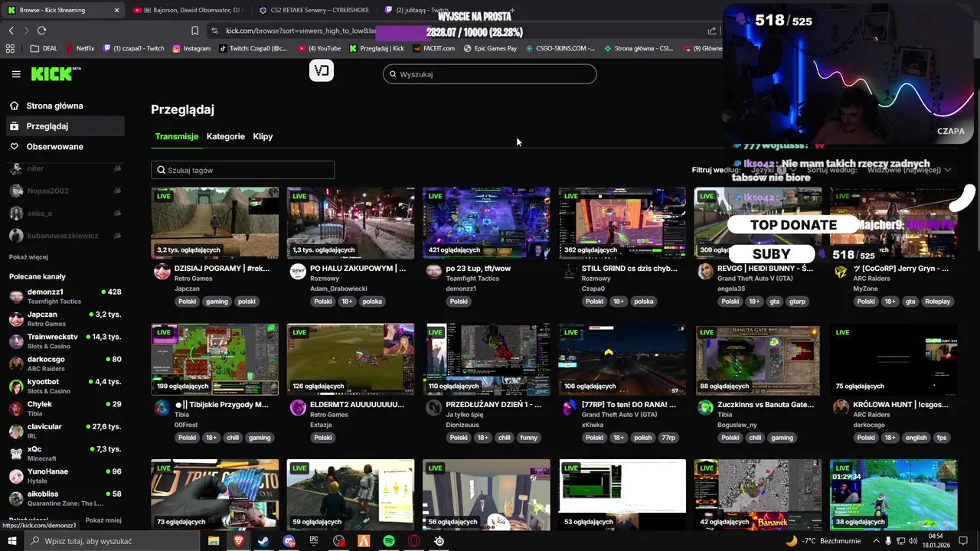Open the (4) YouTube bookmark
The width and height of the screenshot is (980, 551).
point(319,48)
